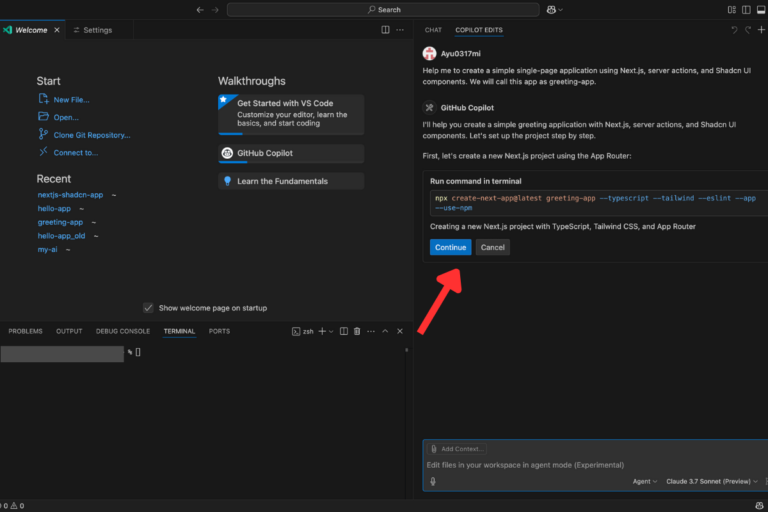Click the Search command center box
This screenshot has height=512, width=768.
(x=383, y=10)
